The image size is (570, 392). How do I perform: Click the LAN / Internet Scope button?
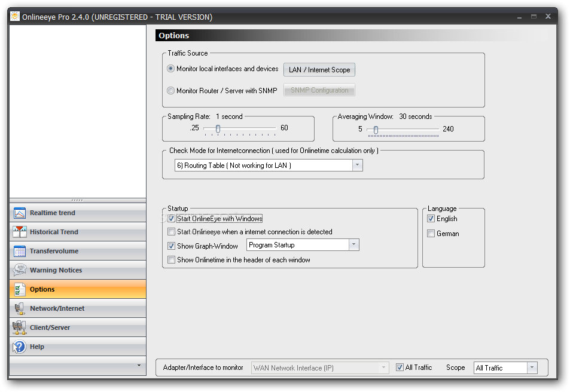pyautogui.click(x=319, y=70)
